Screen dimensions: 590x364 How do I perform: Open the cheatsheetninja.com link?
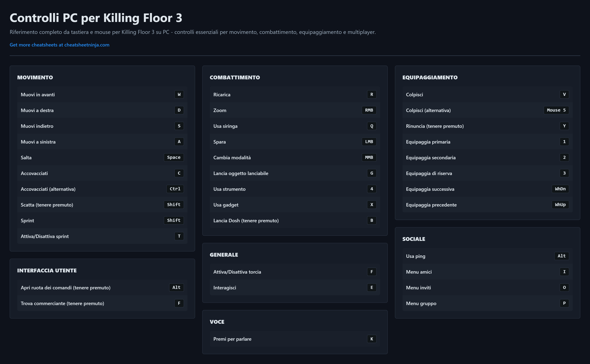click(x=59, y=45)
